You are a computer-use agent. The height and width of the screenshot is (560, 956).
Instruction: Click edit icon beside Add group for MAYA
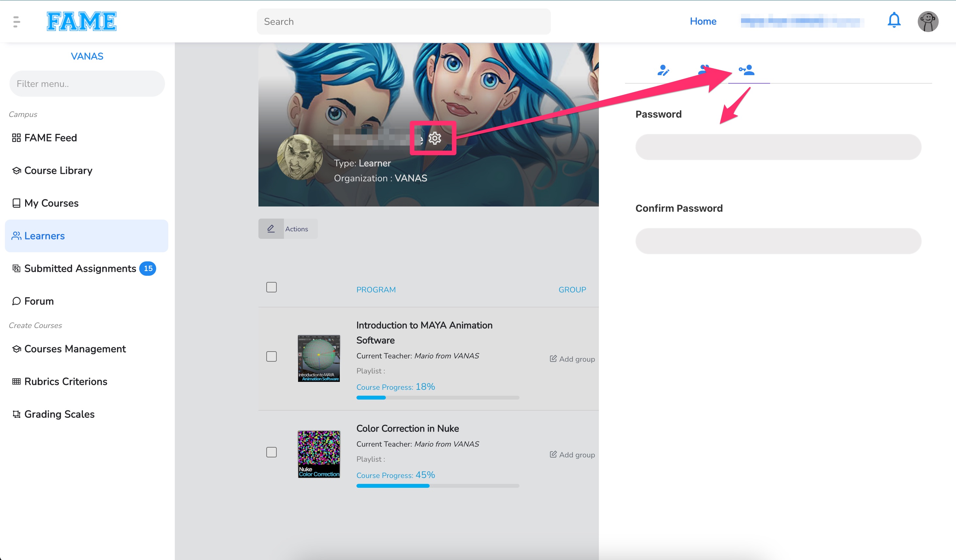tap(553, 358)
